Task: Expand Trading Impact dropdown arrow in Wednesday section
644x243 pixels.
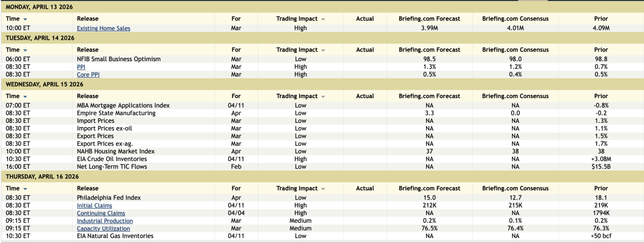Action: click(x=323, y=97)
